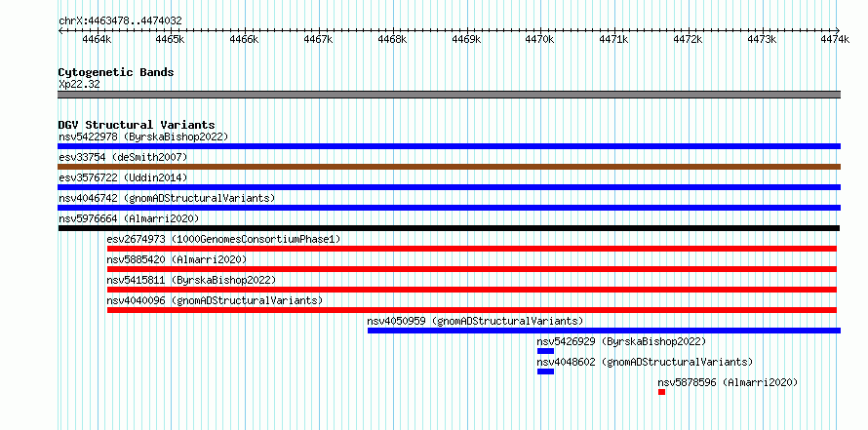The image size is (868, 430).
Task: Click the tiny red nsv5878596 marker
Action: pyautogui.click(x=661, y=392)
